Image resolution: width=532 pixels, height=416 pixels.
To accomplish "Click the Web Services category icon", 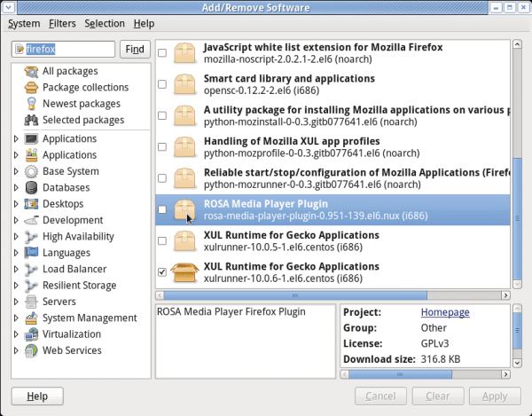I will coord(31,350).
